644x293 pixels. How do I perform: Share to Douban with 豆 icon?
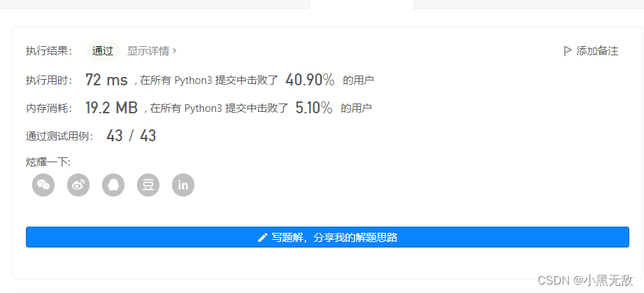coord(148,185)
